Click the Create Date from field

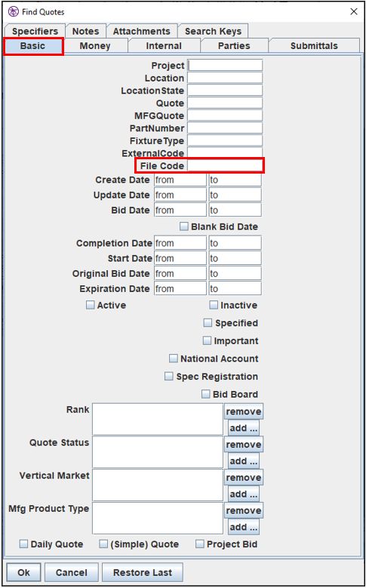pyautogui.click(x=180, y=180)
